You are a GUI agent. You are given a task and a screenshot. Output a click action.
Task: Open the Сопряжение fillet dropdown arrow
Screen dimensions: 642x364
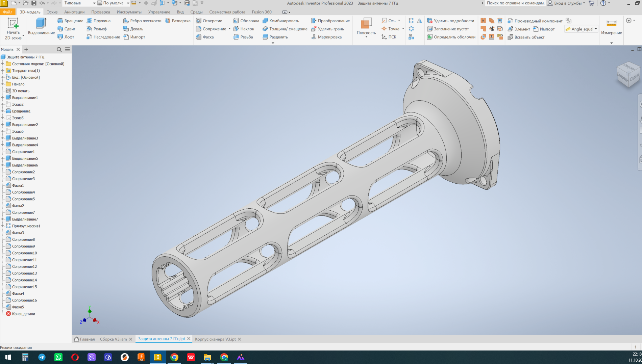tap(229, 29)
